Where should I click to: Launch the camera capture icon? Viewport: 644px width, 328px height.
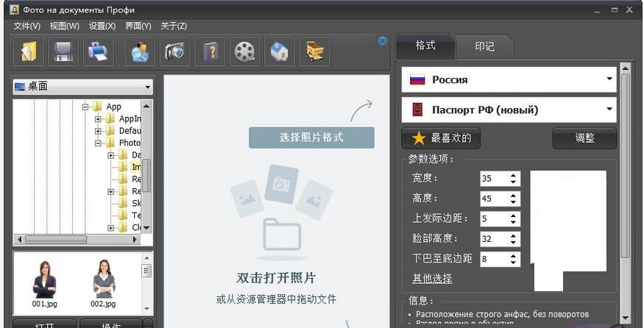click(175, 51)
